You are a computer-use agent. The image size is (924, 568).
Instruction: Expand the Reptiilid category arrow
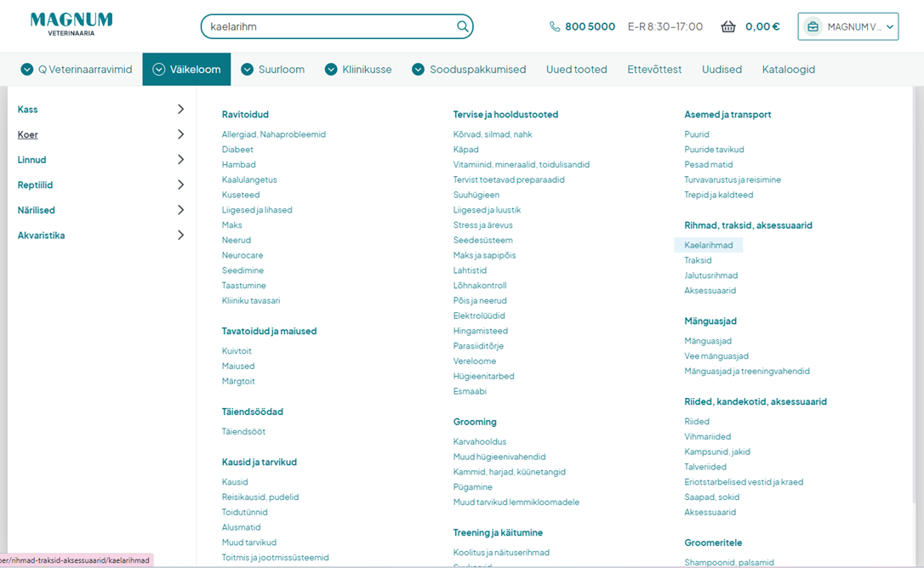(x=181, y=185)
